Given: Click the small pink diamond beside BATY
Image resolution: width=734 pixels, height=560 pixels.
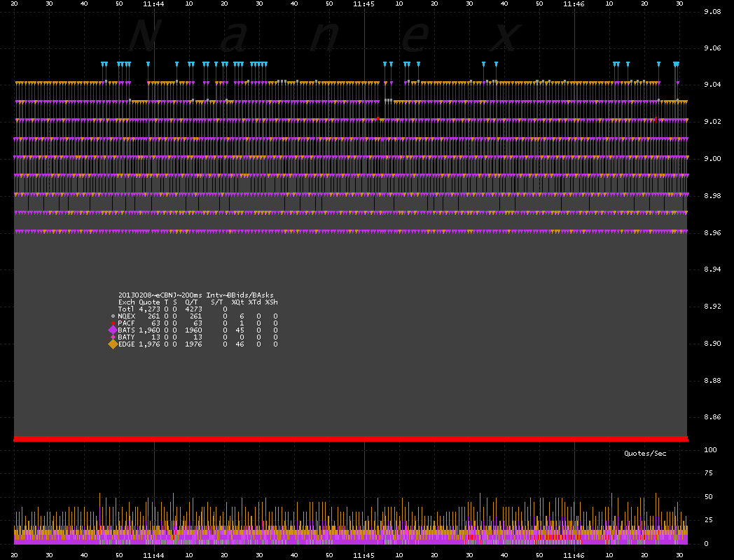Looking at the screenshot, I should point(113,337).
